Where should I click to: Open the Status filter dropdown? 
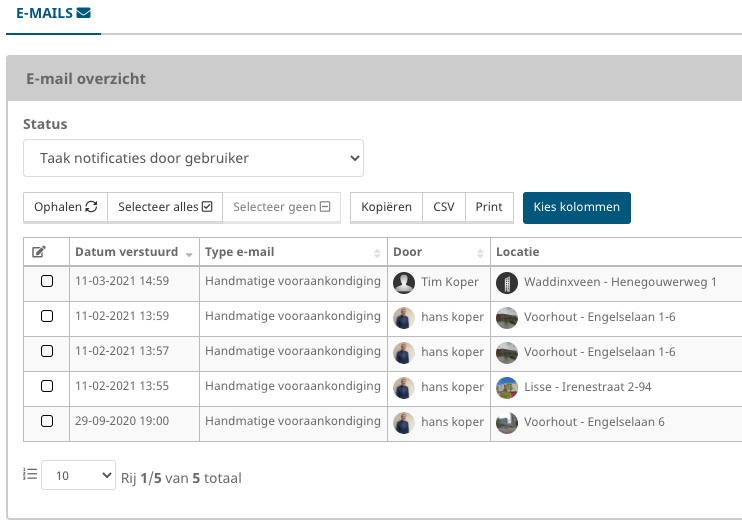tap(193, 158)
